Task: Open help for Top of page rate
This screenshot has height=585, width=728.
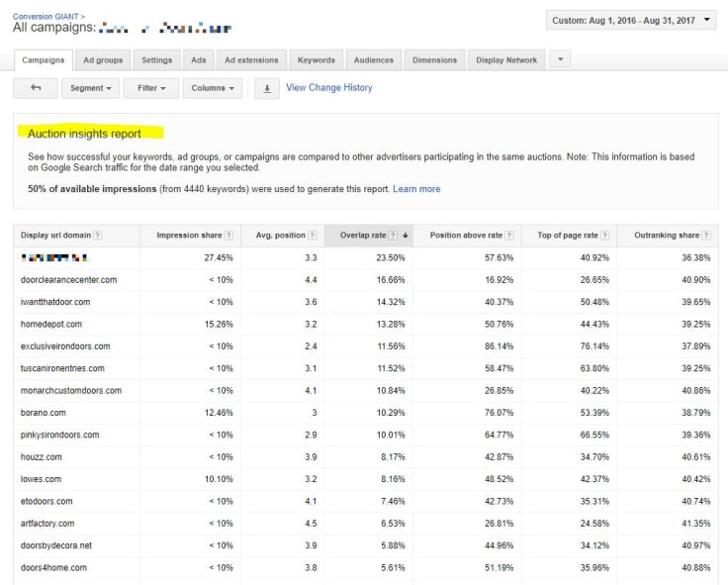Action: click(604, 236)
